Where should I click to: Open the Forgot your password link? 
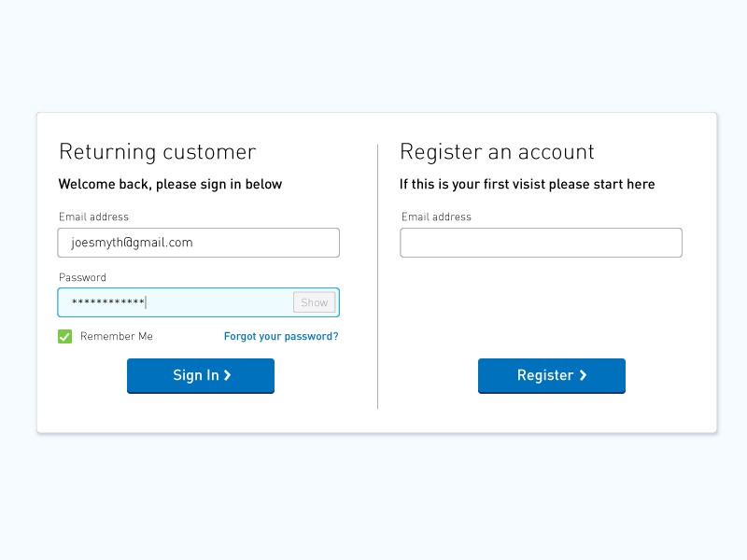pyautogui.click(x=281, y=336)
